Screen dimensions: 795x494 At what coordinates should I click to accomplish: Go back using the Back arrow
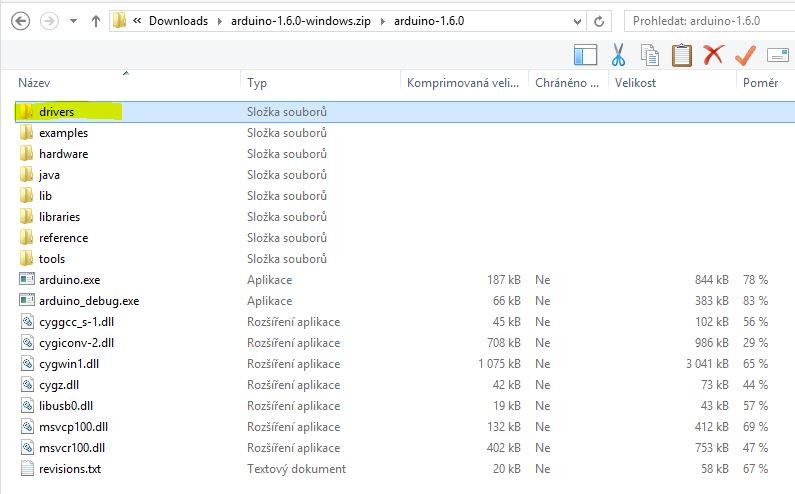[20, 20]
